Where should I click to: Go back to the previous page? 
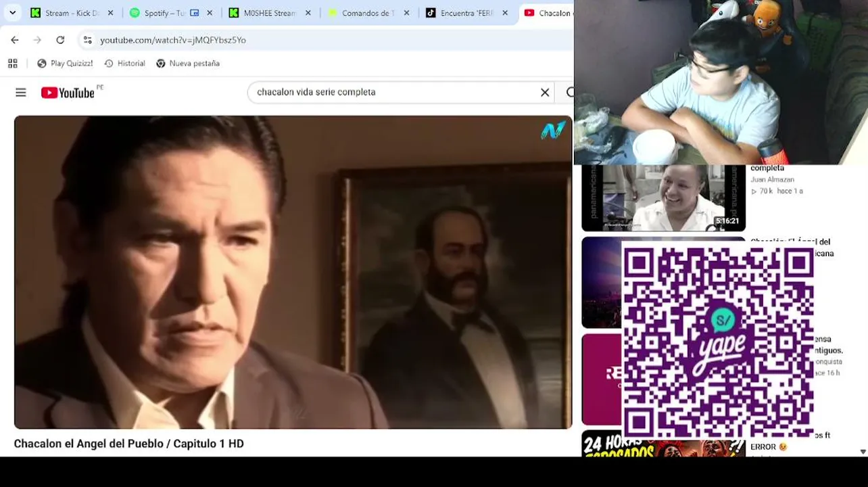(x=15, y=40)
